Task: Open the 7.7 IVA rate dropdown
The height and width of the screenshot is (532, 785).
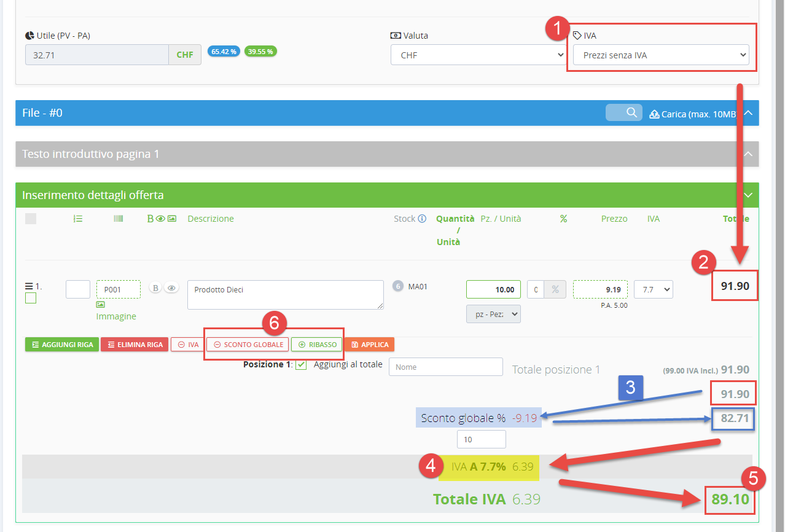Action: coord(653,289)
